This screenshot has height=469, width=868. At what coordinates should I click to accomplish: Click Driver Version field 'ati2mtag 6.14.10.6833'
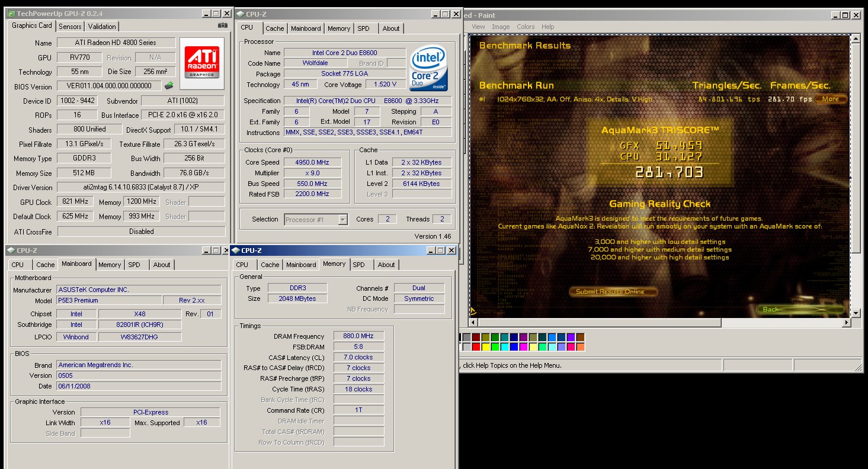coord(141,187)
